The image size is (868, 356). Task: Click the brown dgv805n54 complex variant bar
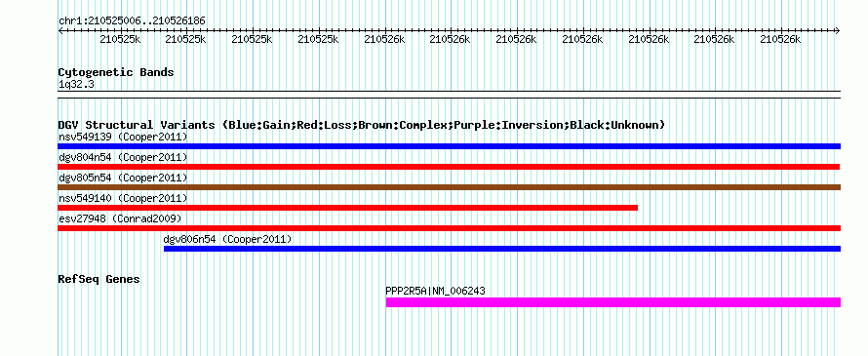(x=449, y=187)
